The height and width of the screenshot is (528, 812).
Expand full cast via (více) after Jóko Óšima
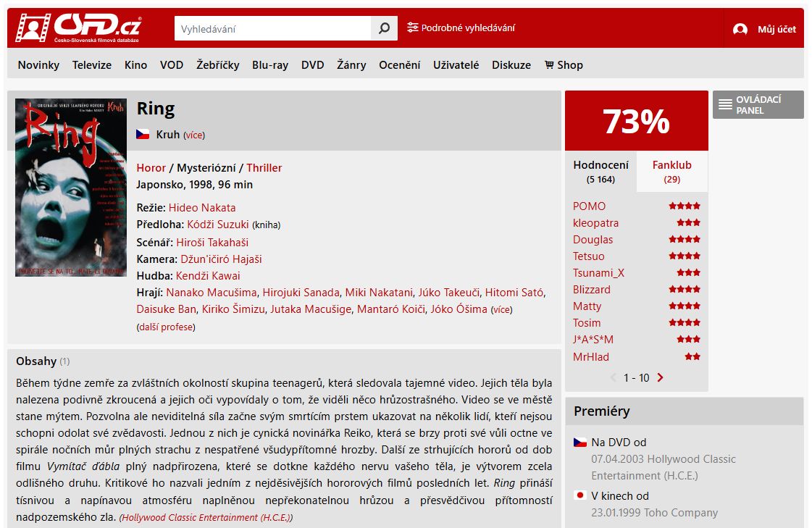coord(501,309)
